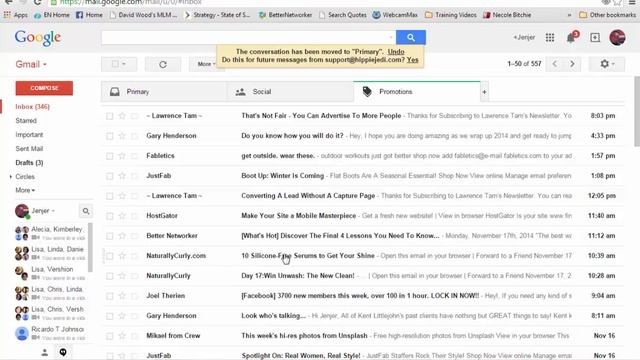Open the Google apps grid
Viewport: 640px width, 360px height.
(550, 38)
